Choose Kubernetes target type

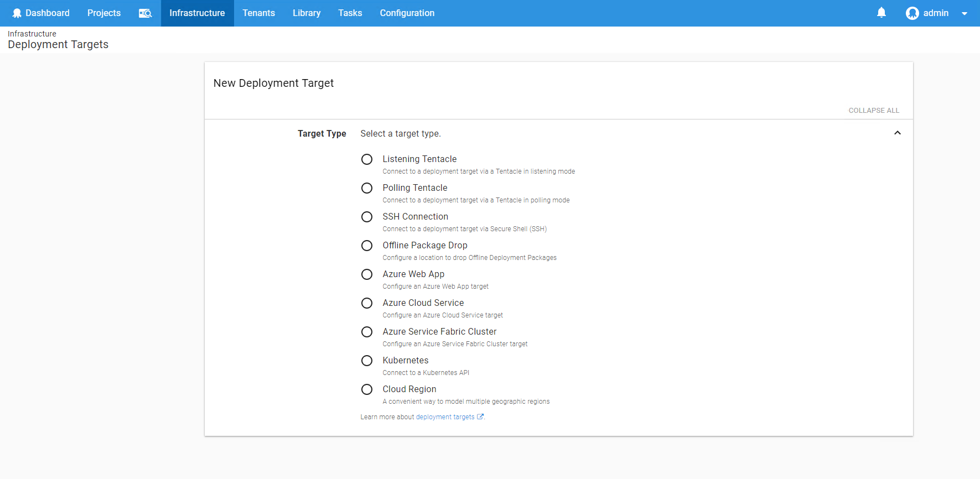367,361
